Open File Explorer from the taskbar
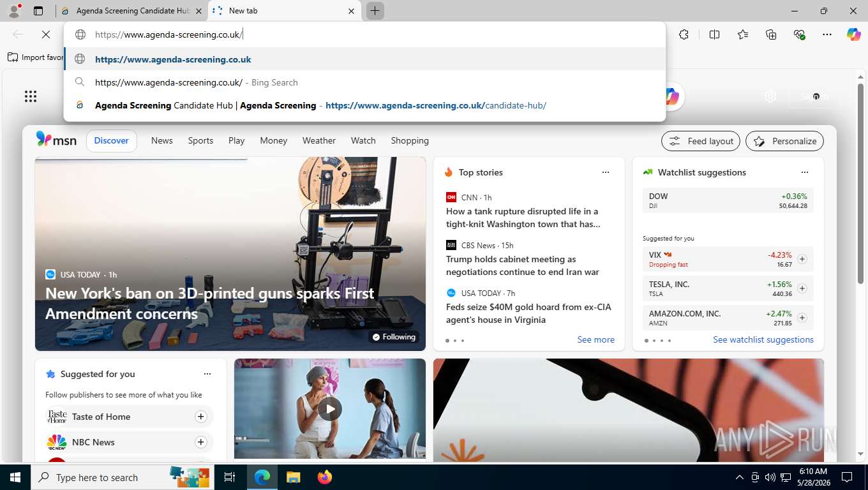The height and width of the screenshot is (490, 868). [293, 477]
